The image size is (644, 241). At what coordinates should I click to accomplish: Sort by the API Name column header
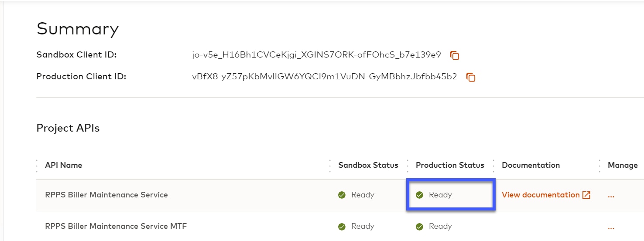tap(64, 165)
